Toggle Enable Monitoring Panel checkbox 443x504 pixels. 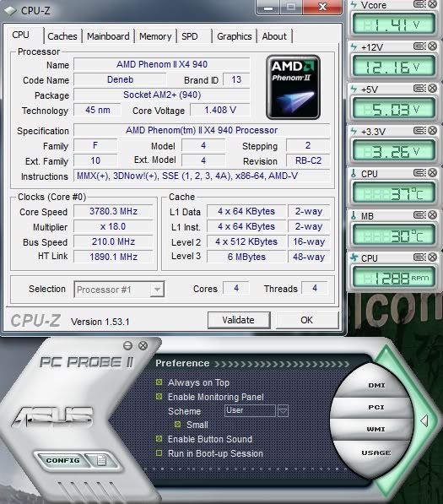coord(159,396)
